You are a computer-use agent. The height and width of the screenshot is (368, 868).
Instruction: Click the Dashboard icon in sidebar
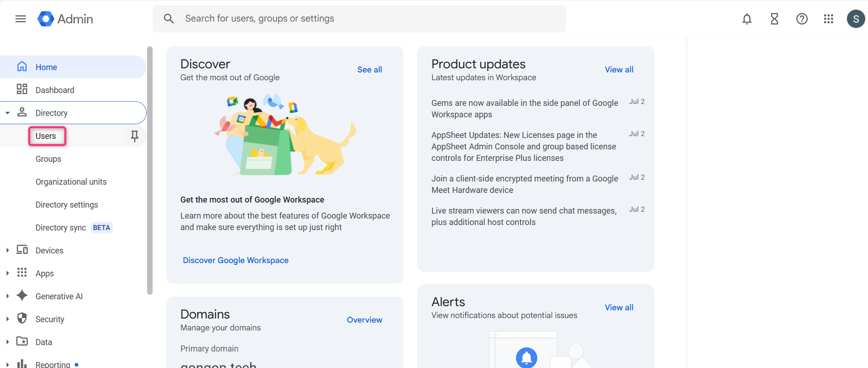tap(22, 89)
